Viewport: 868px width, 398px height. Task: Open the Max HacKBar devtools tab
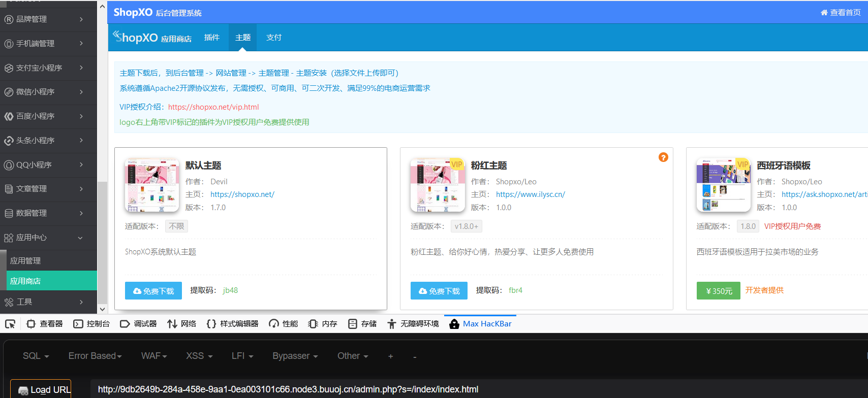point(481,324)
